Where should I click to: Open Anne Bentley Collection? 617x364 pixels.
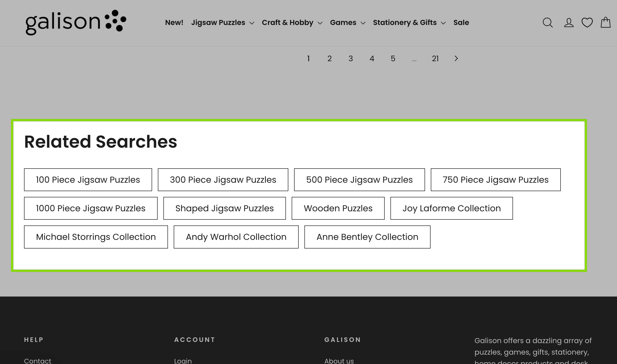[367, 237]
